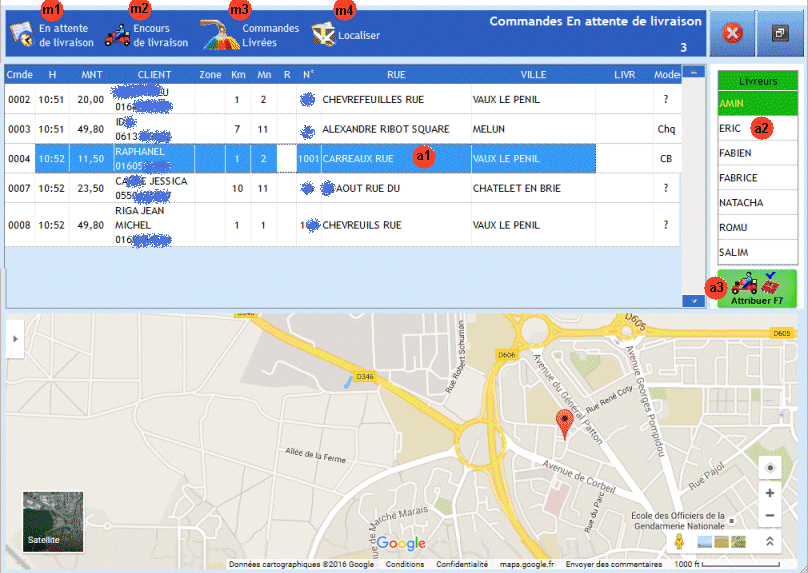Viewport: 808px width, 573px height.
Task: Select driver ERIC in Livreurs list
Action: click(x=730, y=128)
